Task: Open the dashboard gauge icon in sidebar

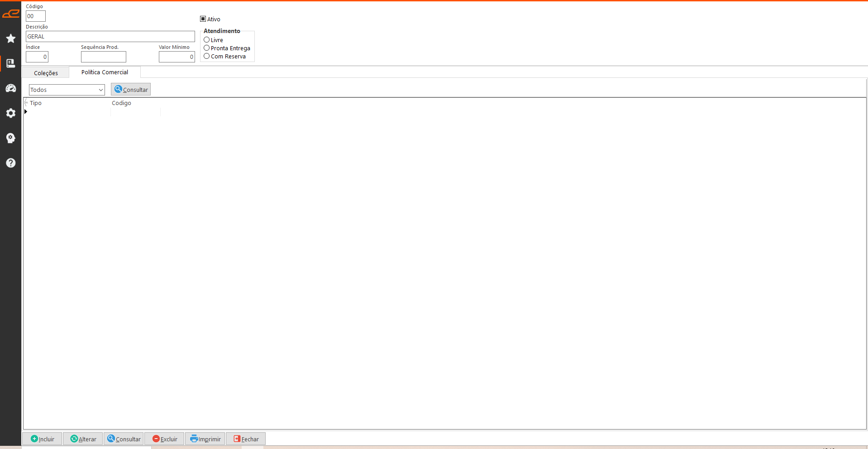Action: 11,88
